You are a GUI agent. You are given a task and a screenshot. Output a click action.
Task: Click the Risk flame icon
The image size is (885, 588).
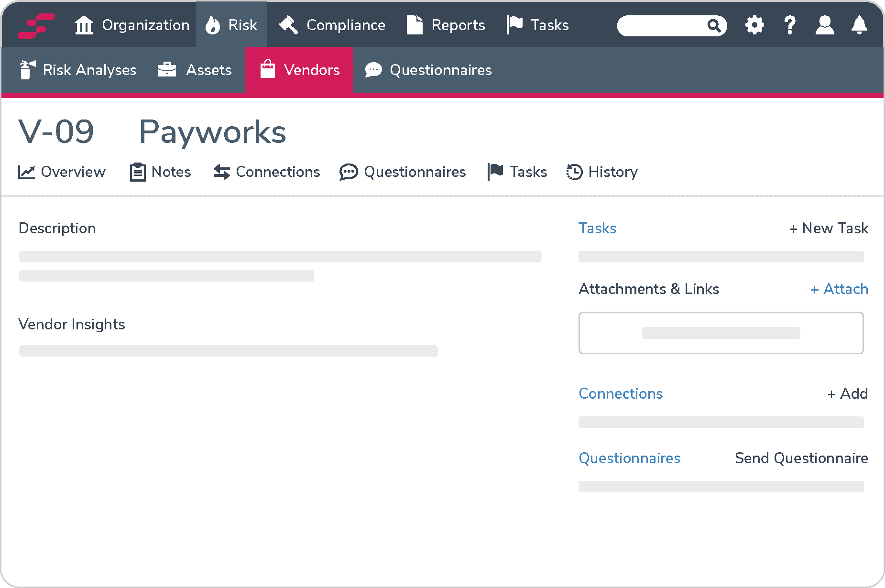(213, 25)
